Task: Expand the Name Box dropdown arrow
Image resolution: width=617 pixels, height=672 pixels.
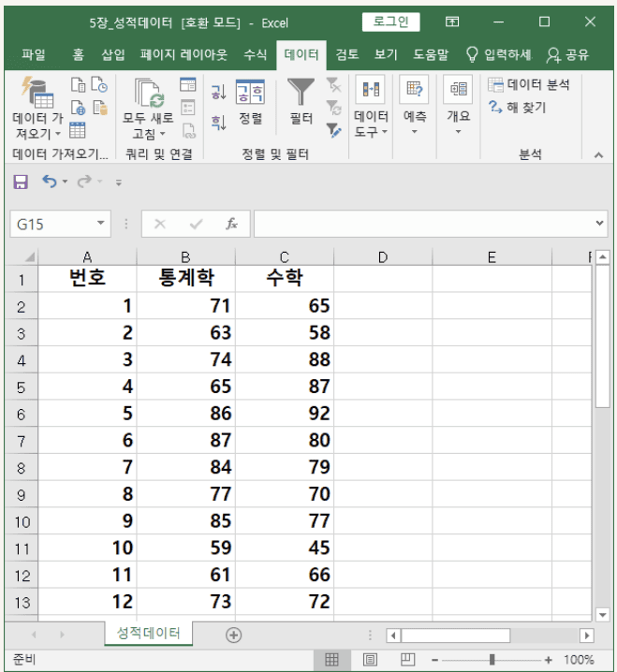Action: tap(102, 225)
